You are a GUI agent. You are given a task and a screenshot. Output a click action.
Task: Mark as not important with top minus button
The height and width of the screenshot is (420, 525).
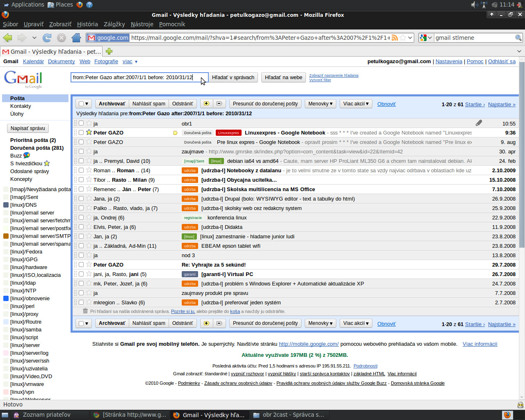(219, 104)
